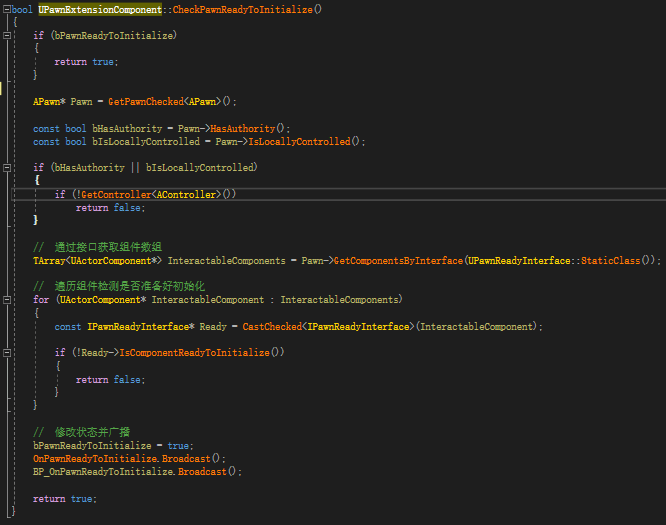Click IsComponentReadyToInitialize call
Screen dimensions: 666x525
pos(194,353)
